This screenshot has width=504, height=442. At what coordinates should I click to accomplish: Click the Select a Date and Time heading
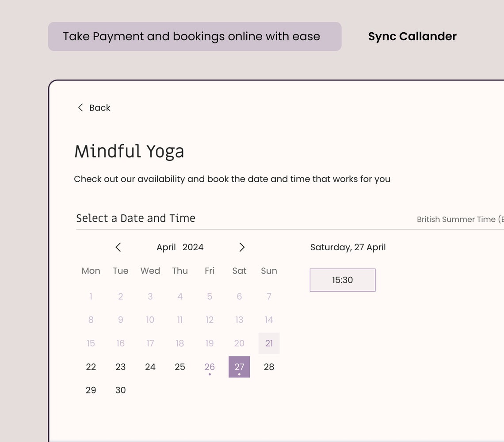click(x=136, y=218)
